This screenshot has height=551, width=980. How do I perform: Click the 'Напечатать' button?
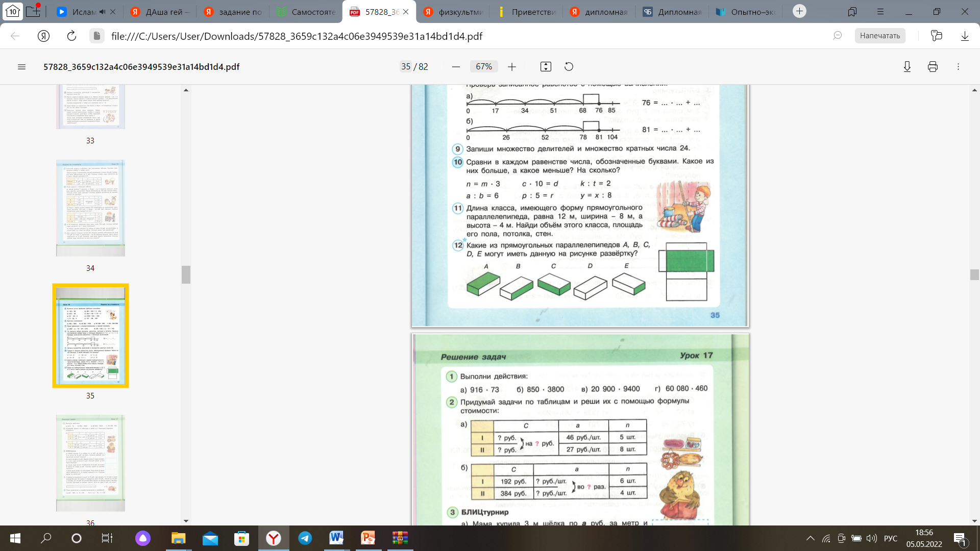[x=880, y=36]
